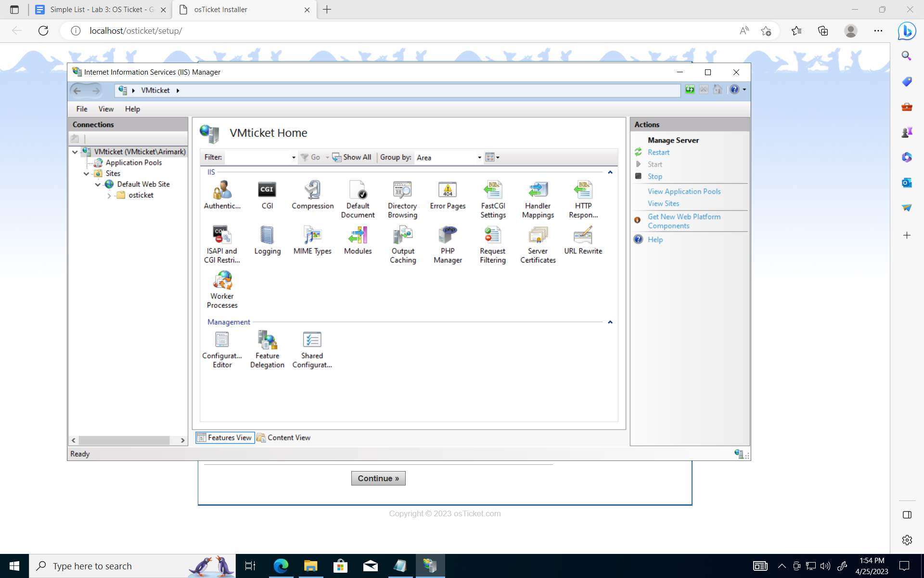Open Shared Configuration
Screen dimensions: 924x578
(312, 350)
